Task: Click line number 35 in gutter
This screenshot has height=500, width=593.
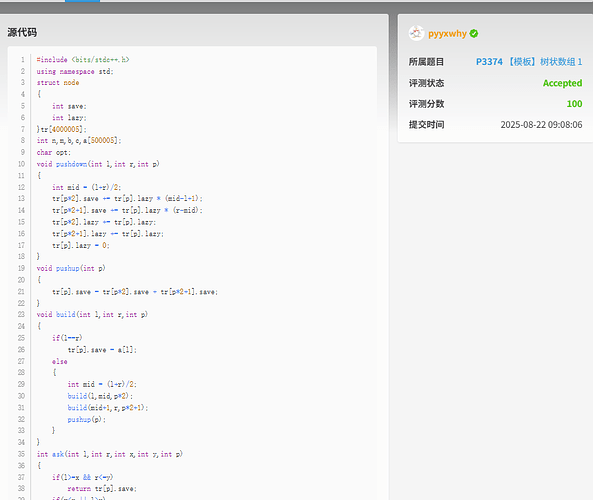Action: coord(21,454)
